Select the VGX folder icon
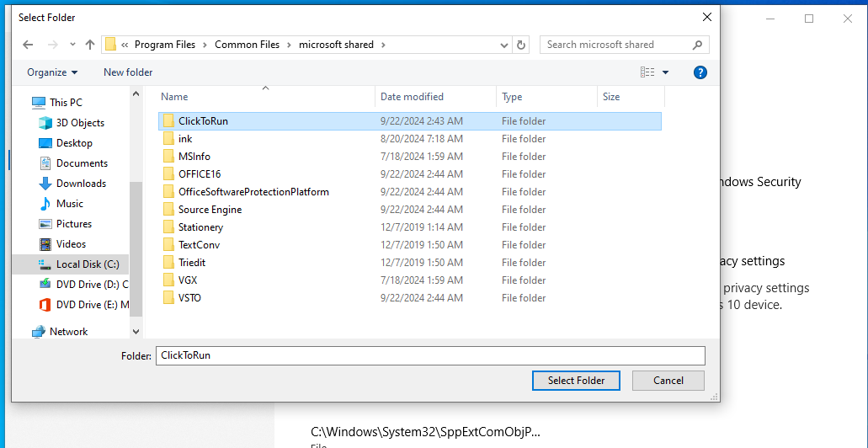This screenshot has height=448, width=868. (169, 280)
